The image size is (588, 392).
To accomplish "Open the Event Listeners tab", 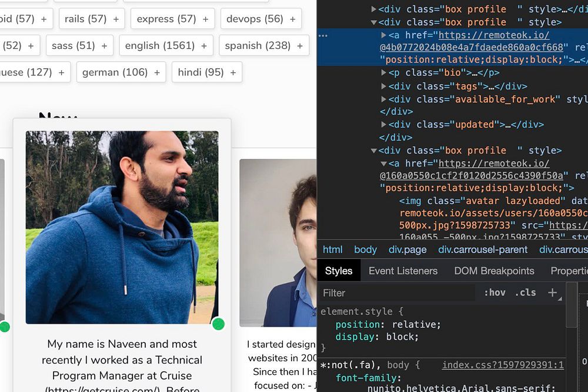I will pyautogui.click(x=403, y=271).
